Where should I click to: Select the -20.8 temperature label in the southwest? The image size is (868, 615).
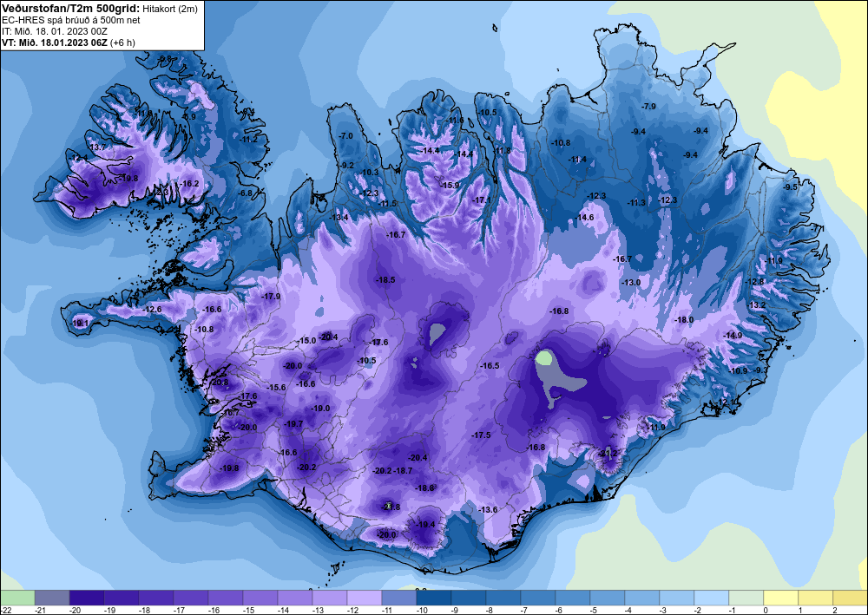220,383
